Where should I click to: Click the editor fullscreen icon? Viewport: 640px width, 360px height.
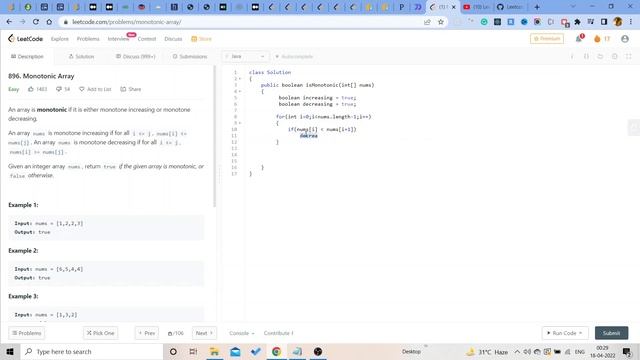[629, 56]
